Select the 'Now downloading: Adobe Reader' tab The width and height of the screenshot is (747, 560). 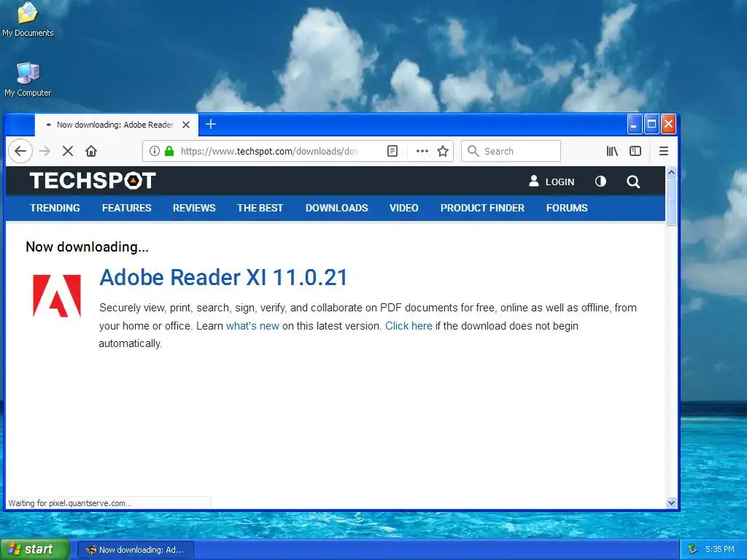coord(116,125)
